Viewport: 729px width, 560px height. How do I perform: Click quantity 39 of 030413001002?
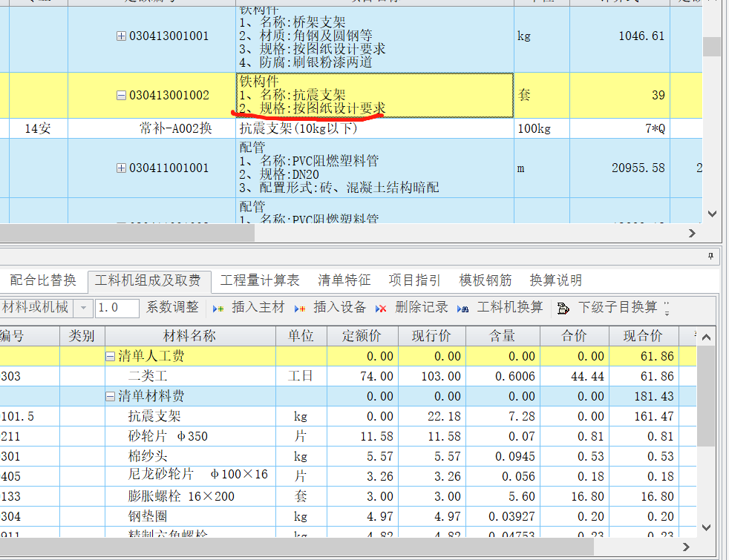[x=620, y=95]
